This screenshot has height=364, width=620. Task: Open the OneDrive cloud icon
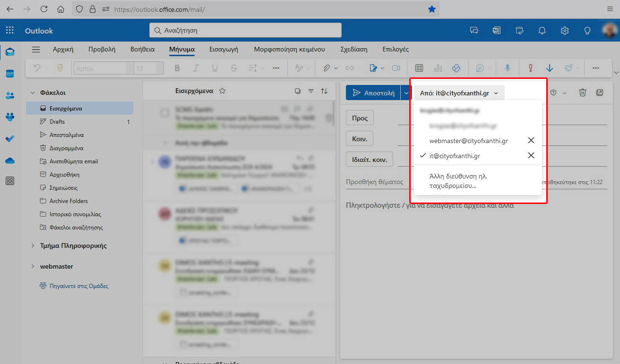click(10, 161)
